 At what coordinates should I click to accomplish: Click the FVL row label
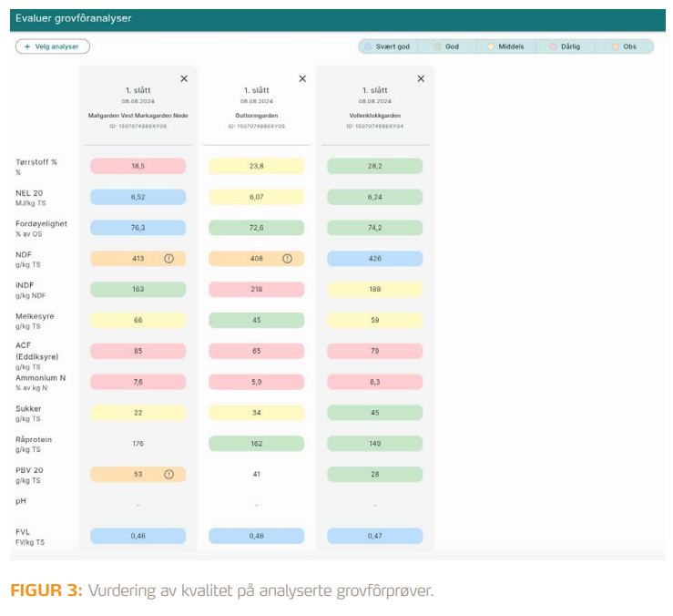(23, 532)
